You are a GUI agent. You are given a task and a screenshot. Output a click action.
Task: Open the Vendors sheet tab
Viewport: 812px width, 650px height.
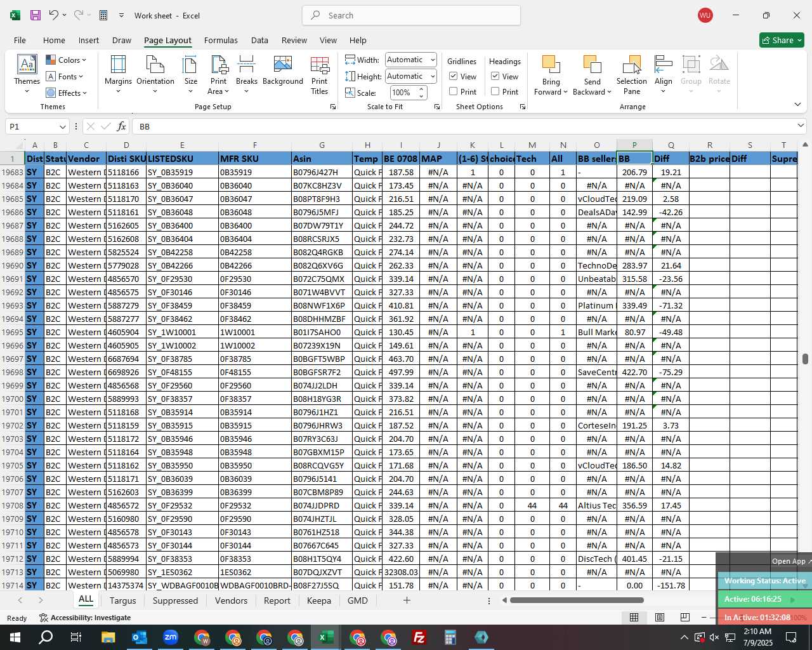coord(231,600)
